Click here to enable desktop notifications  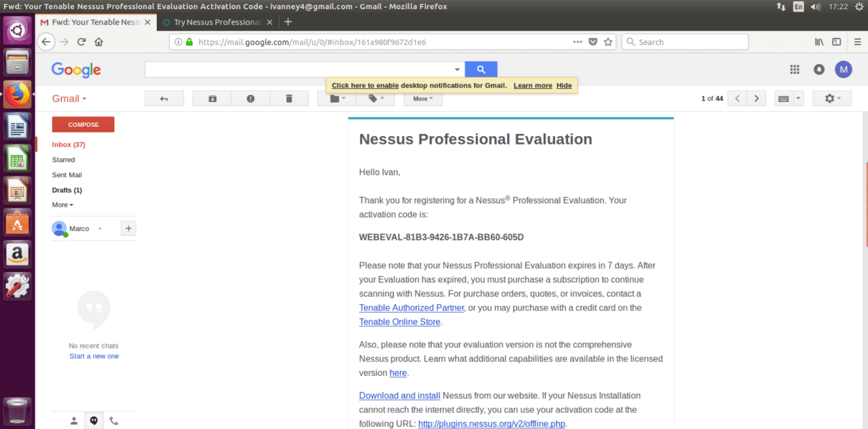(x=365, y=85)
